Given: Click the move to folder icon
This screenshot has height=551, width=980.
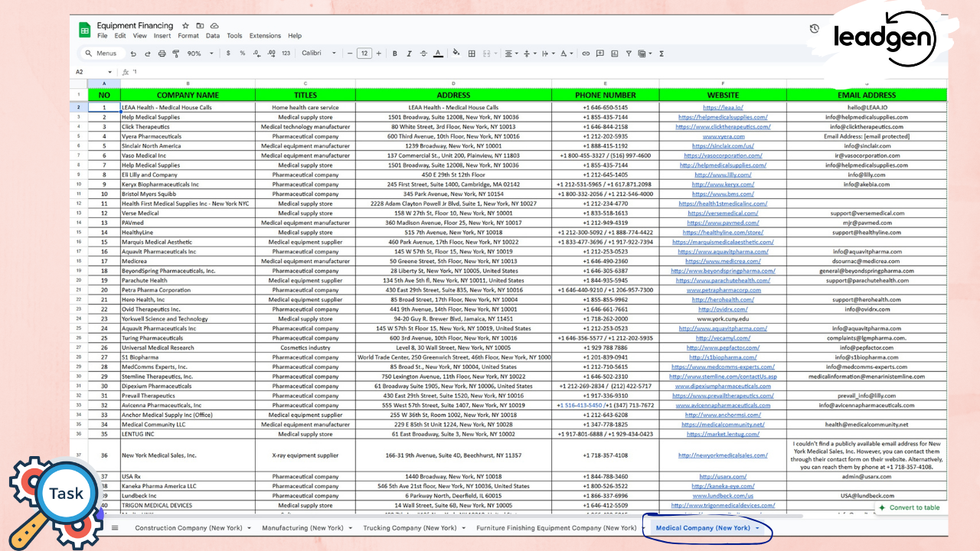Looking at the screenshot, I should (200, 26).
